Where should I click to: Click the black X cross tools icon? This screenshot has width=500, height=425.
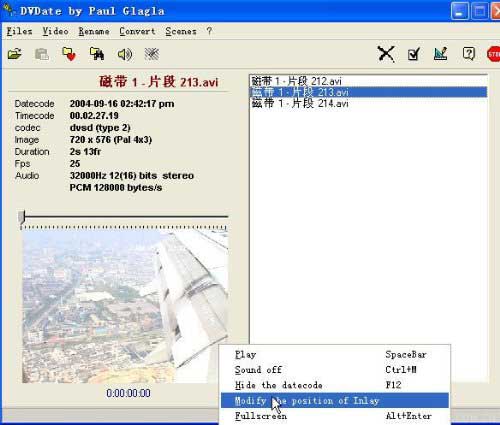point(386,54)
